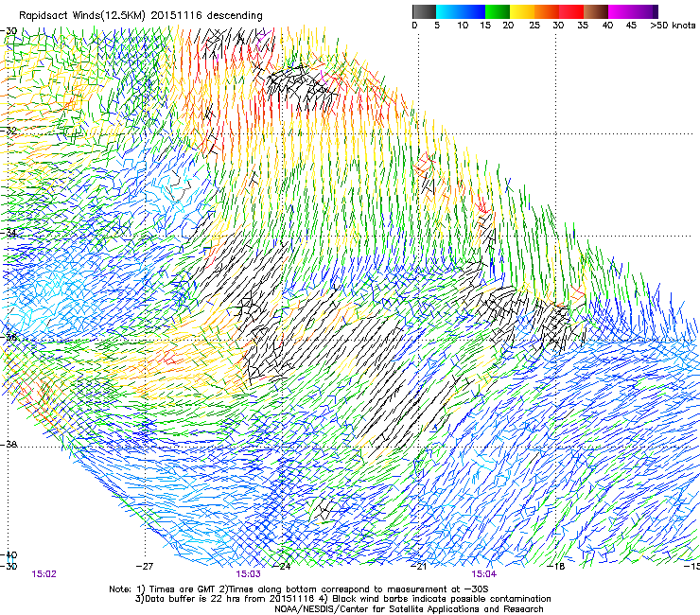700x615 pixels.
Task: Pick the gray 0–5 knots legend swatch
Action: tap(424, 11)
